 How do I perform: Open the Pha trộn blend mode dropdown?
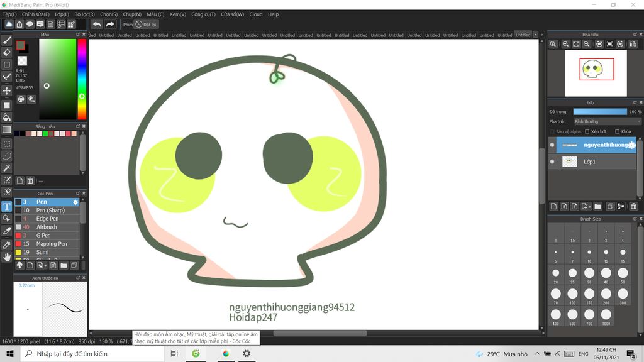(607, 121)
